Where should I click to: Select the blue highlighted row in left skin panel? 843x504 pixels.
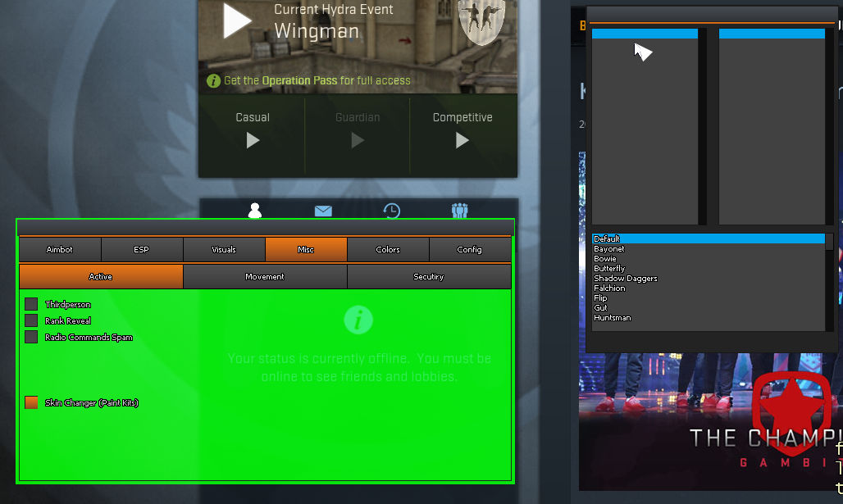645,34
